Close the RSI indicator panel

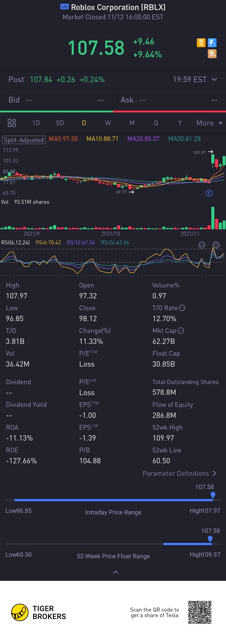(216, 245)
